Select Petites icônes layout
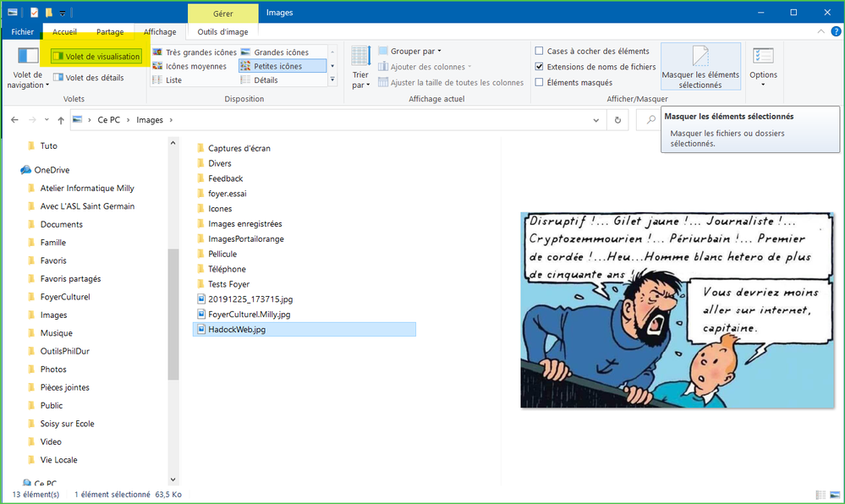 tap(283, 66)
